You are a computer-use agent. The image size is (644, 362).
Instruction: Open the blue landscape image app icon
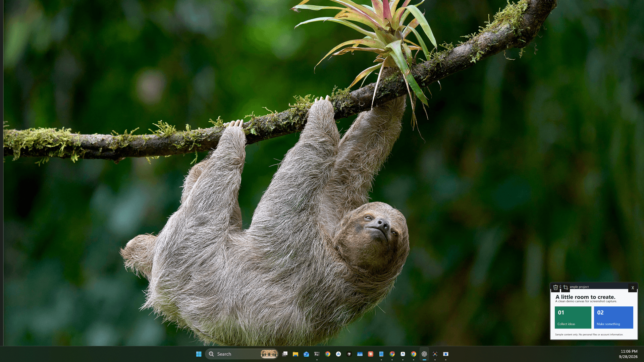coord(360,354)
